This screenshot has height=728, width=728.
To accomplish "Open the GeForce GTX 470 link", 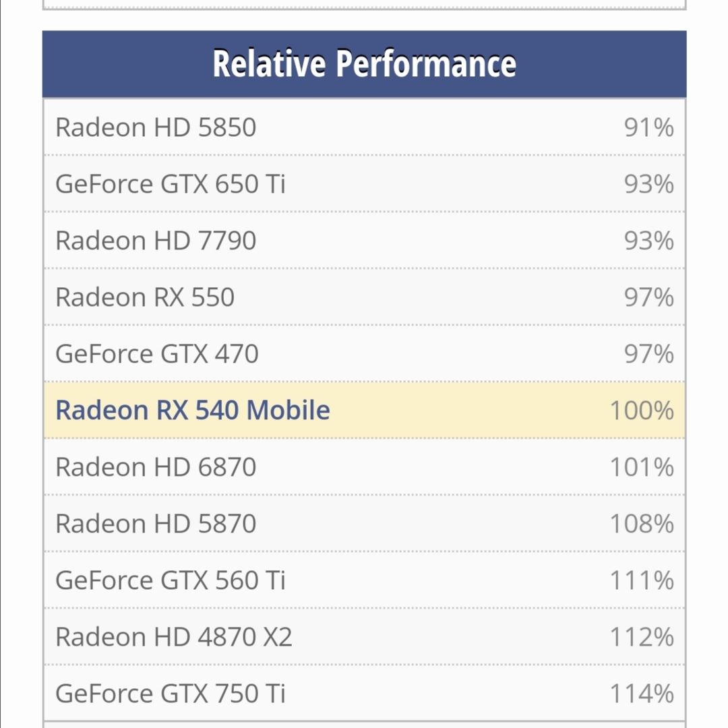I will pyautogui.click(x=157, y=354).
